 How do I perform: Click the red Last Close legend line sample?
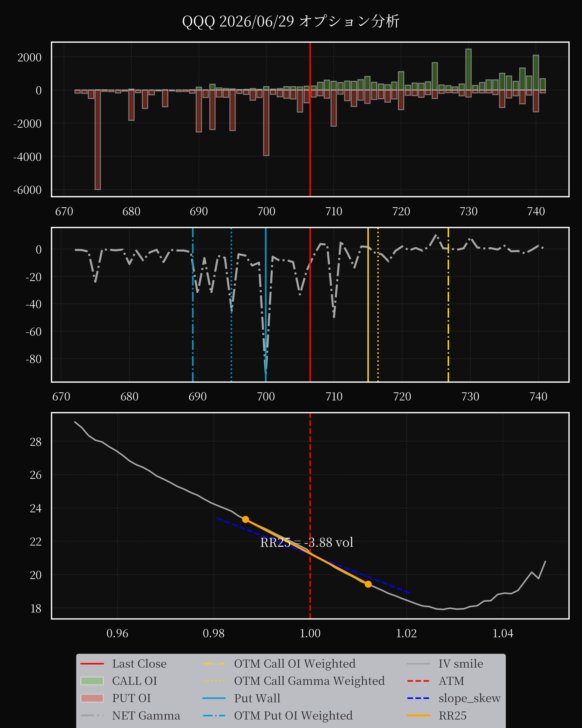(x=92, y=664)
